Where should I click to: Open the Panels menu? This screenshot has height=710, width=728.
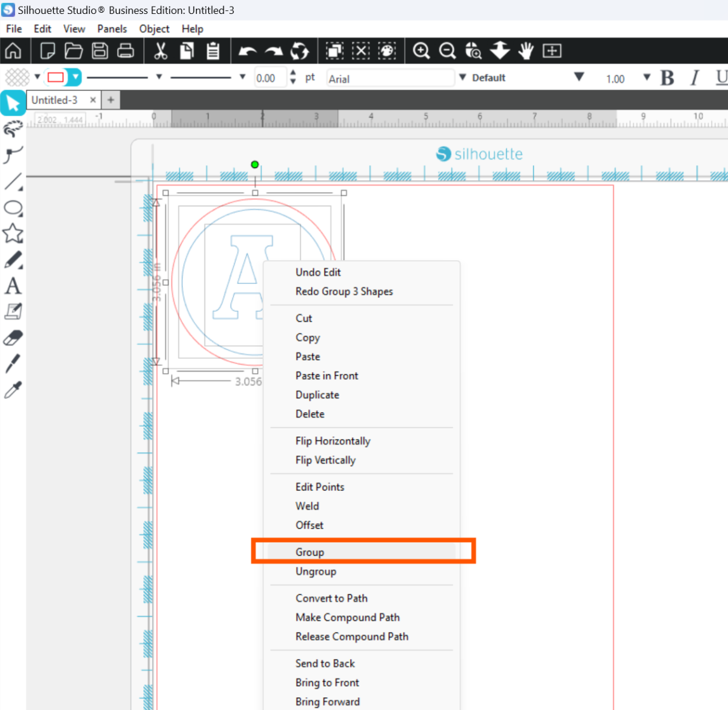click(112, 29)
